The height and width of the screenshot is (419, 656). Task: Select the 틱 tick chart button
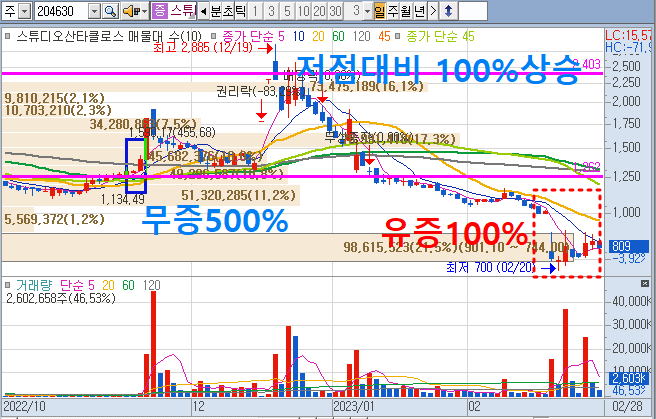(241, 11)
